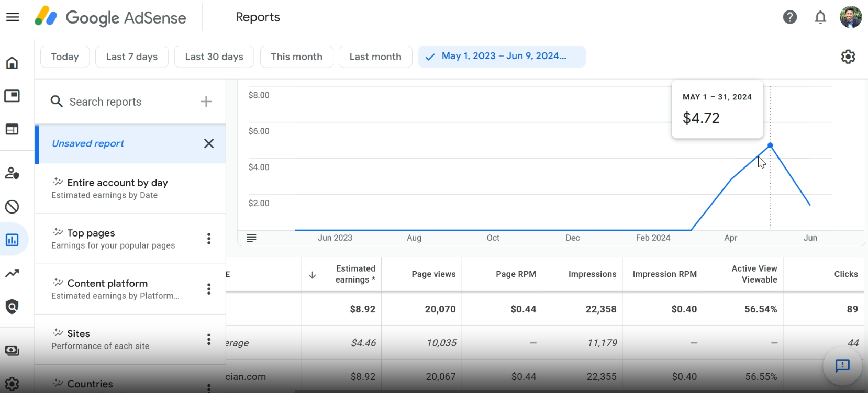Sort by Impressions column header

[x=592, y=274]
